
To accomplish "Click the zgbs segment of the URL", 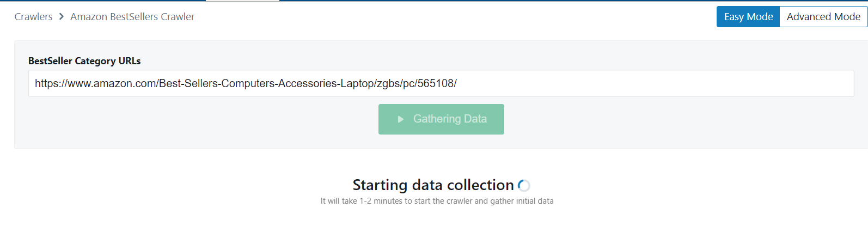I will click(388, 83).
